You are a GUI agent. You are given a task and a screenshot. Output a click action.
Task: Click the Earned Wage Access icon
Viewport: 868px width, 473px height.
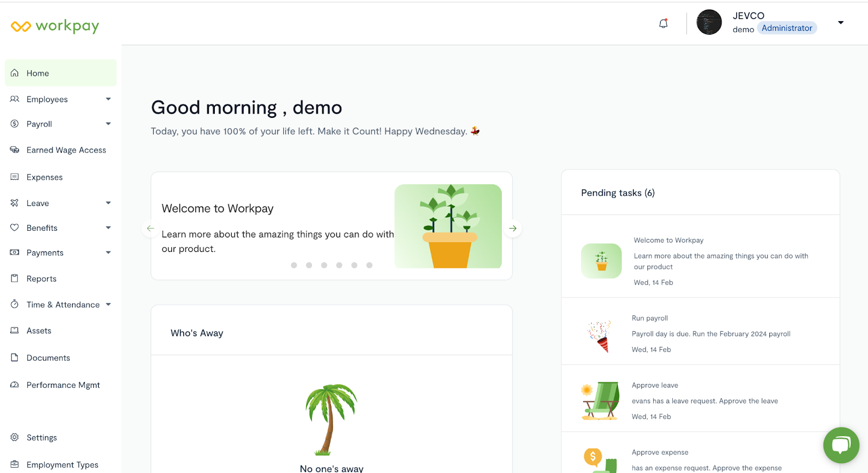point(15,150)
